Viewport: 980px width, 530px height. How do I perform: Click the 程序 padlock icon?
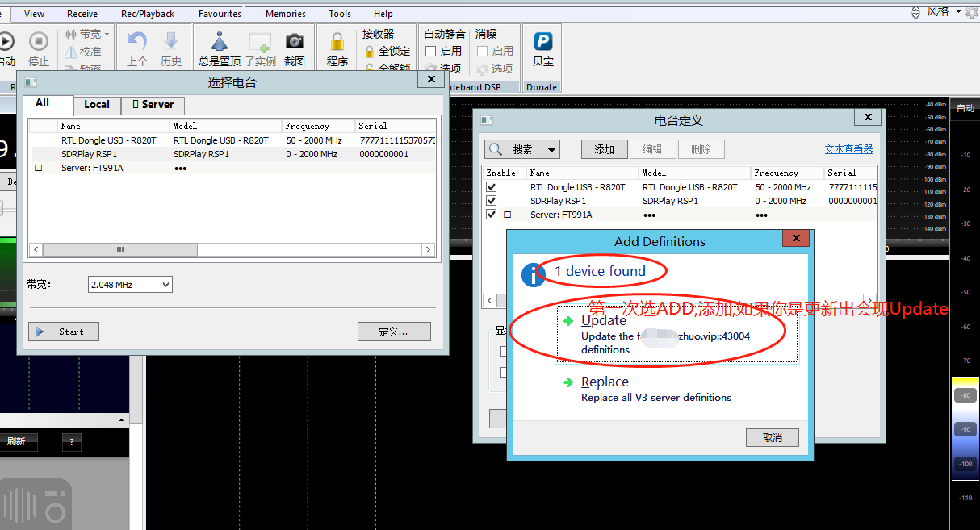coord(337,42)
